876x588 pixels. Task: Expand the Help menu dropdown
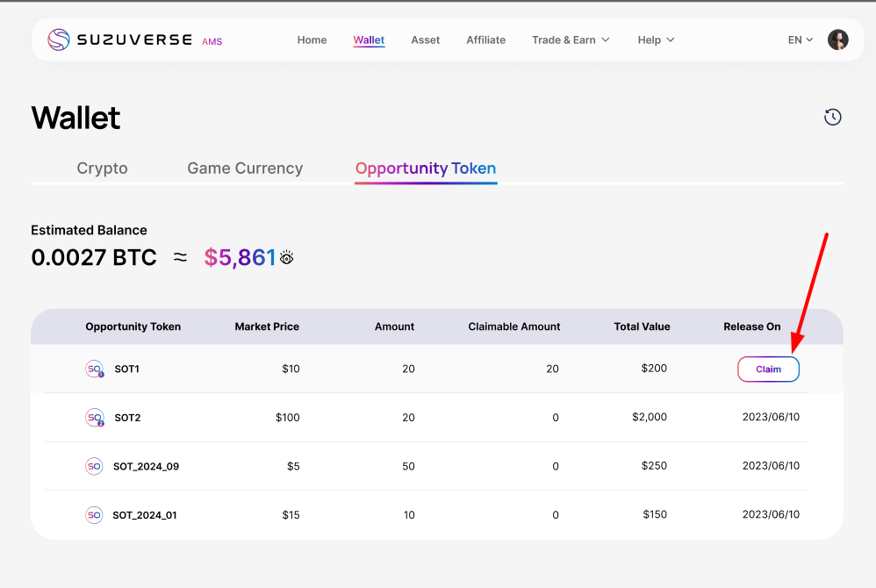click(x=656, y=39)
